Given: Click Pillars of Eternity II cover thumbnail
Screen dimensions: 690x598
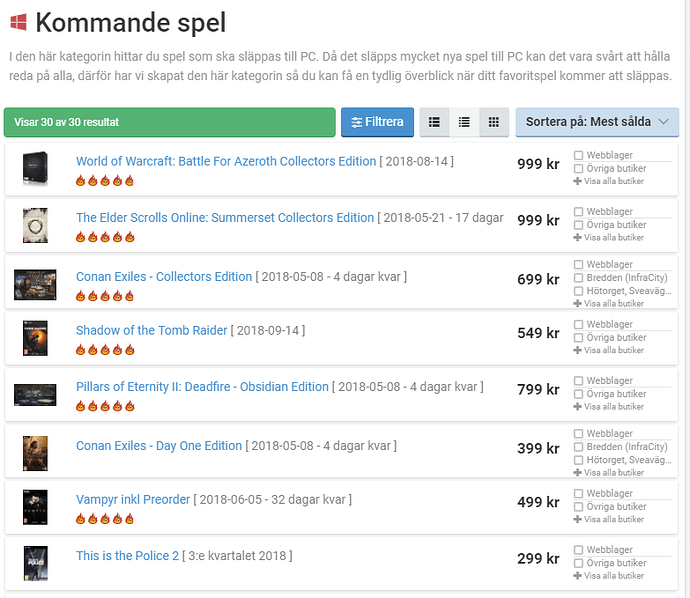Looking at the screenshot, I should (x=35, y=395).
